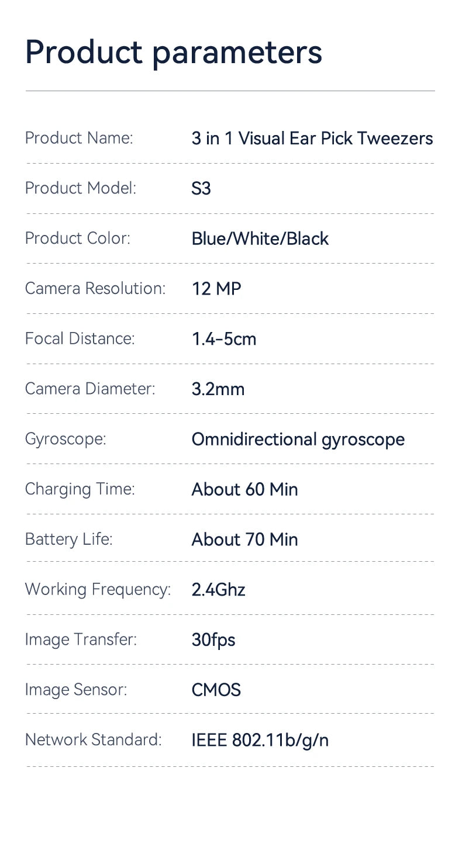Screen dimensions: 462x868
Task: Click the "Omnidirectional gyroscope" value
Action: click(x=298, y=440)
